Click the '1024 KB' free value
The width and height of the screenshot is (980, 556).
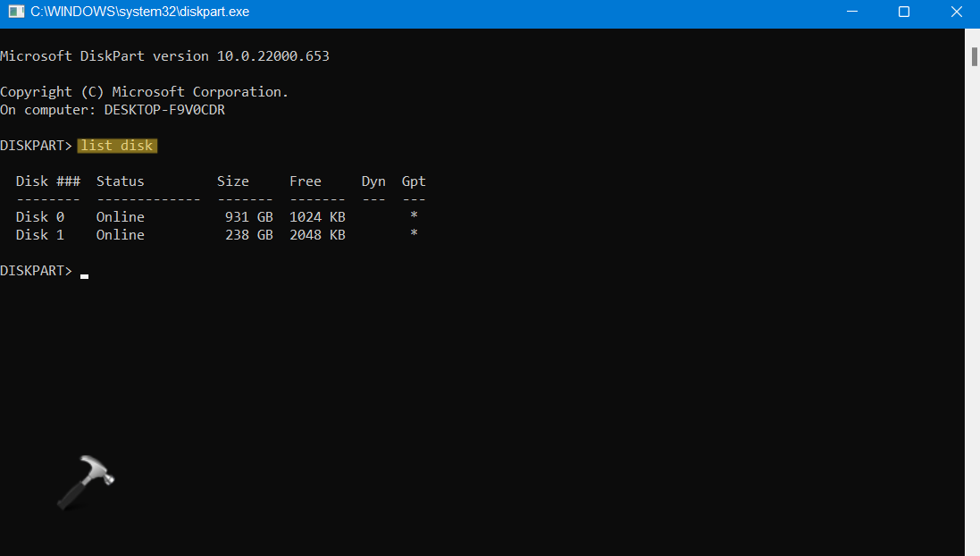click(317, 217)
